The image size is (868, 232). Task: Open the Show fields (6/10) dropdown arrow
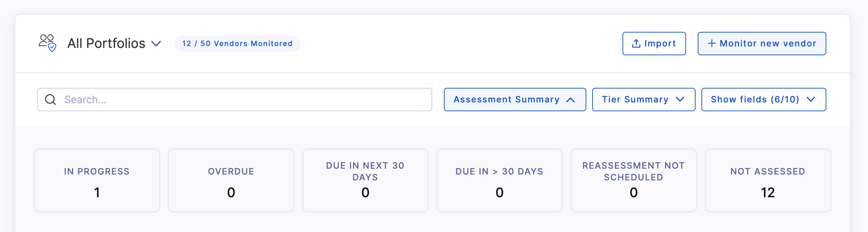coord(811,100)
